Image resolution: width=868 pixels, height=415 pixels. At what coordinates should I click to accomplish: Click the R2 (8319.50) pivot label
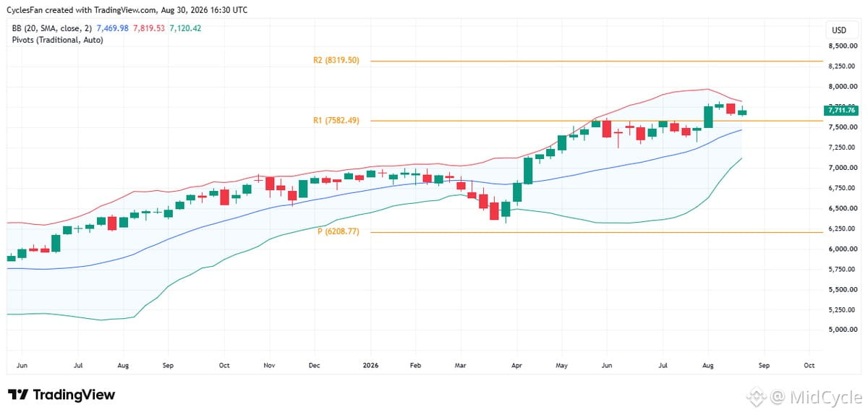[336, 61]
